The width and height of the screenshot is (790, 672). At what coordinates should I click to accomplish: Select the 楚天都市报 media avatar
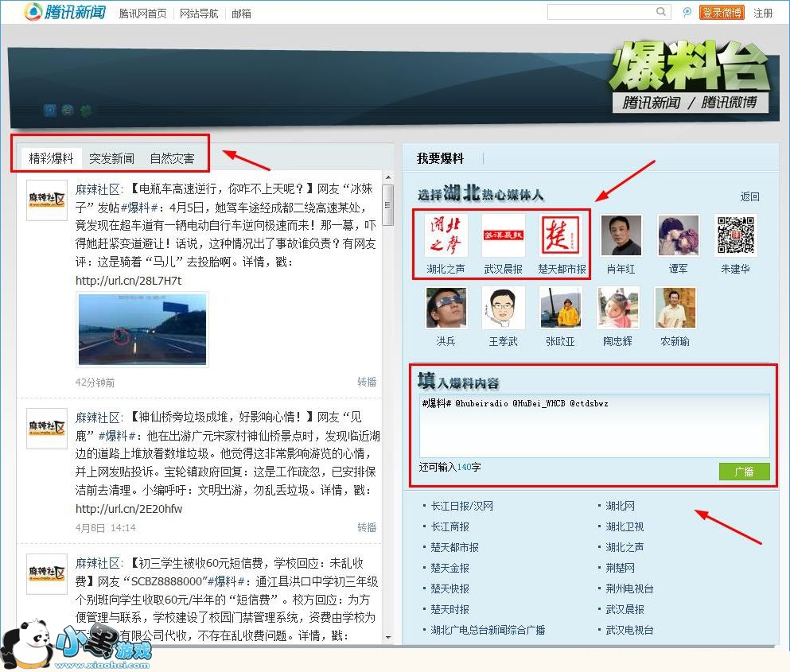click(560, 235)
